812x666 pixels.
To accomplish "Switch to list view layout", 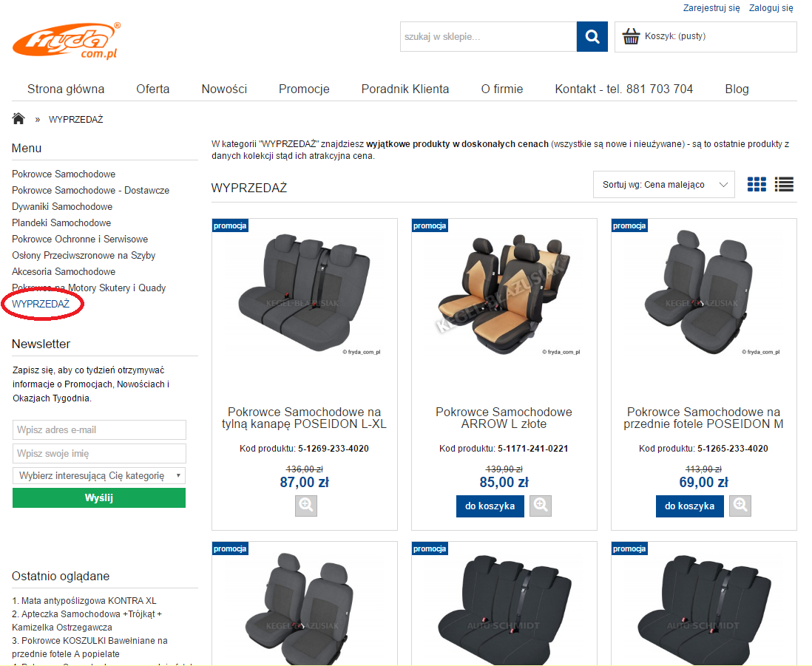I will [x=784, y=184].
